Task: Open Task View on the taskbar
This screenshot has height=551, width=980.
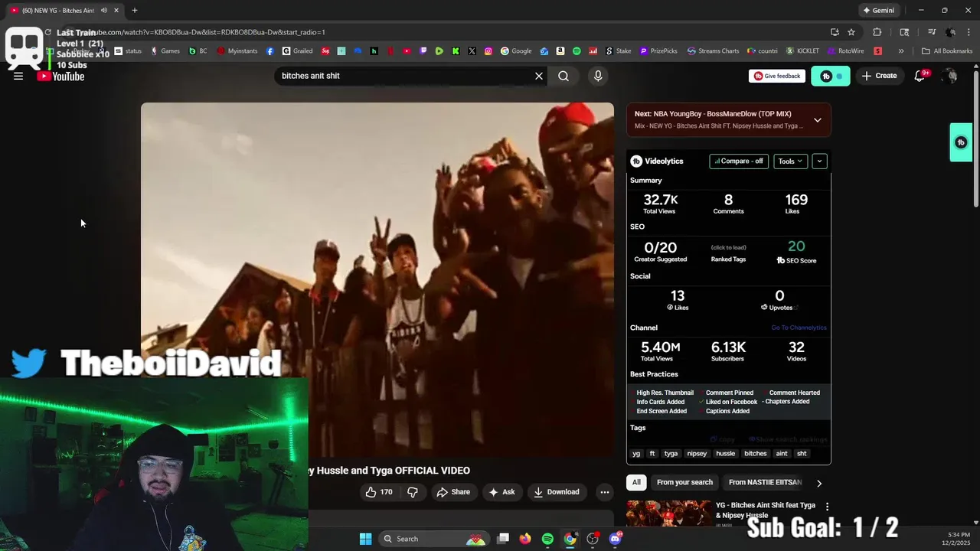Action: [x=502, y=539]
